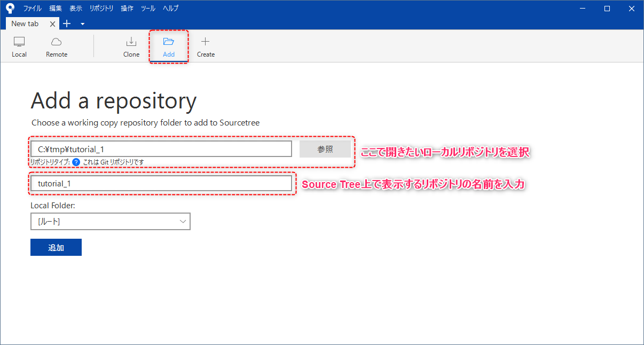
Task: Switch to the Remote repositories icon
Action: (x=57, y=42)
